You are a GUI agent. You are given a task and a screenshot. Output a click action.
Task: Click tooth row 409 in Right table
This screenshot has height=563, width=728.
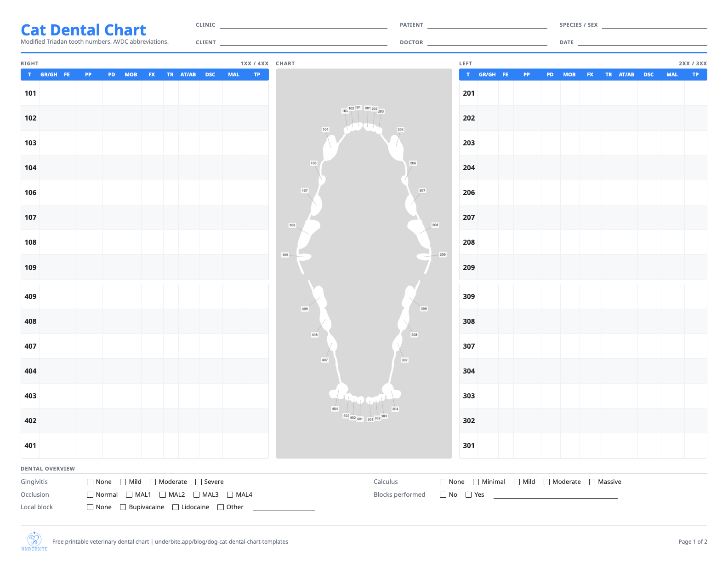(x=145, y=297)
